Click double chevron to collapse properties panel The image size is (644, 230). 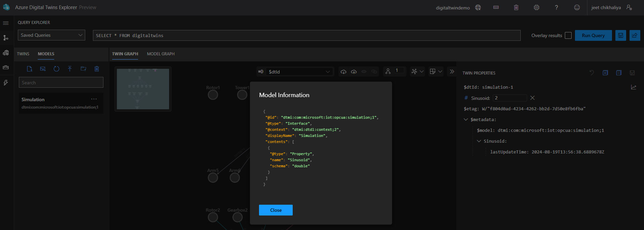point(452,71)
